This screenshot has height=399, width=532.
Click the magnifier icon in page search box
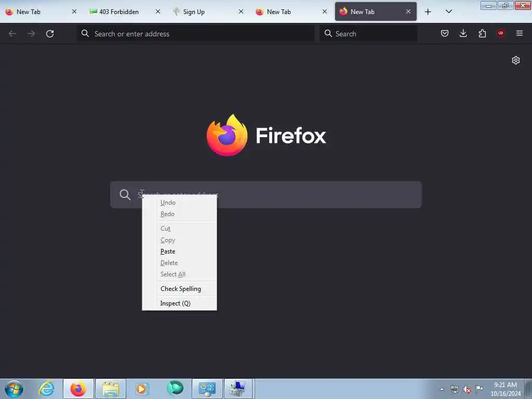point(125,195)
